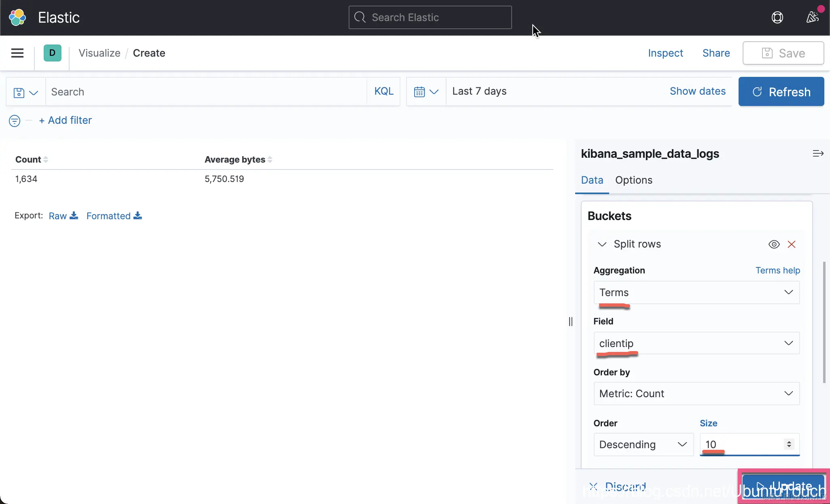The image size is (830, 504).
Task: Click the KQL search input field
Action: (x=206, y=92)
